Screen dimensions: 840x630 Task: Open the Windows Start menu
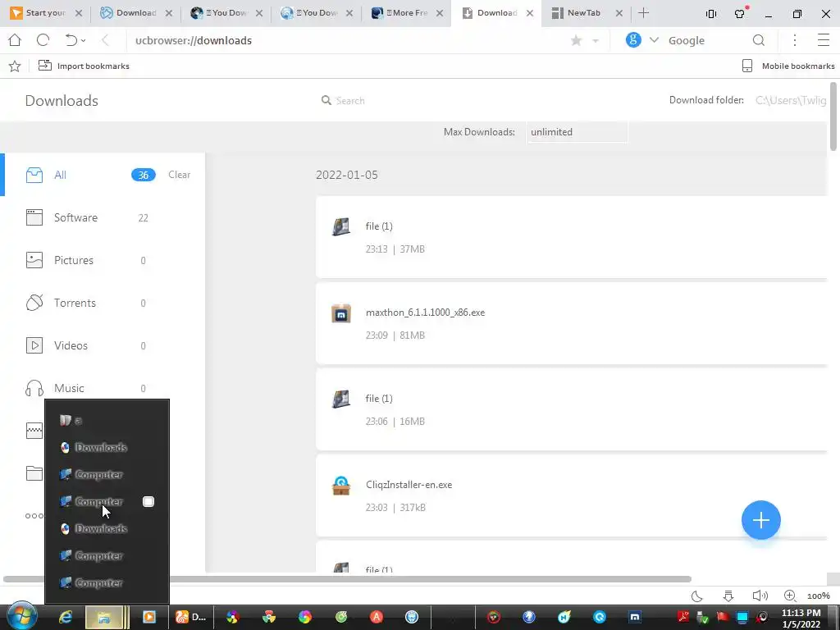coord(22,617)
